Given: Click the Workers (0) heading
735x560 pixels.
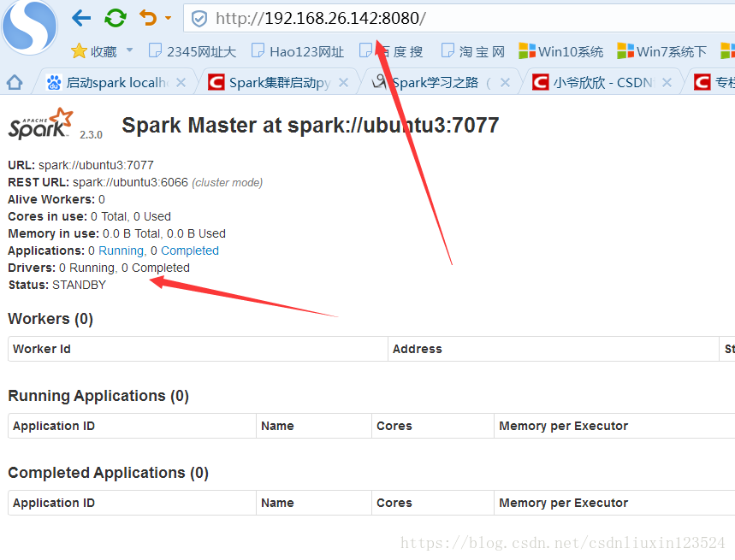Looking at the screenshot, I should (50, 319).
